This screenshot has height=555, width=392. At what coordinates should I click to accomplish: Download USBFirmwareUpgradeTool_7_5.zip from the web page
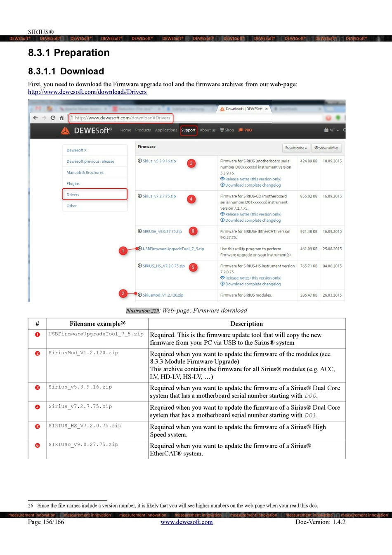point(173,249)
